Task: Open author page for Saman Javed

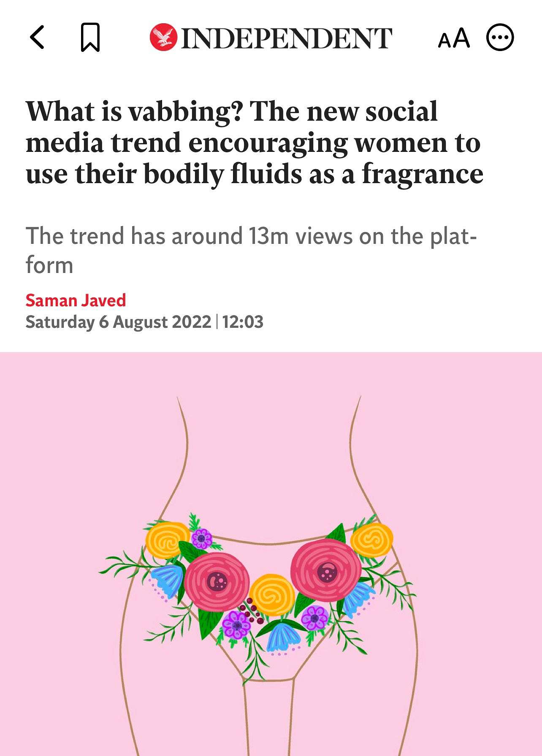Action: point(76,300)
